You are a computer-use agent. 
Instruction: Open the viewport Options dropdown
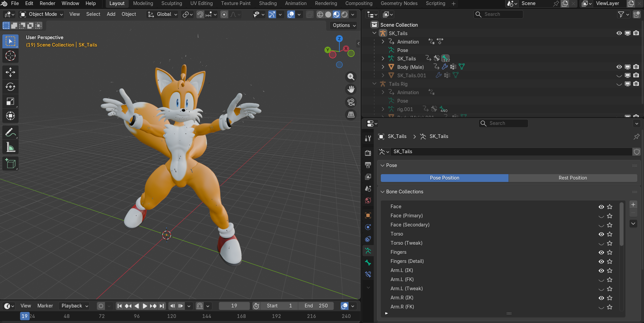click(x=344, y=25)
